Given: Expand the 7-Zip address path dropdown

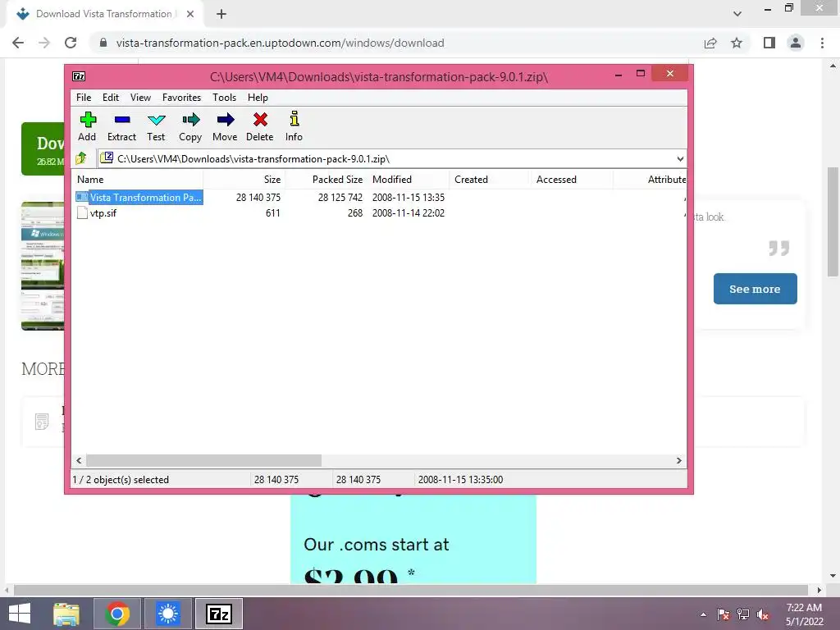Looking at the screenshot, I should point(680,158).
